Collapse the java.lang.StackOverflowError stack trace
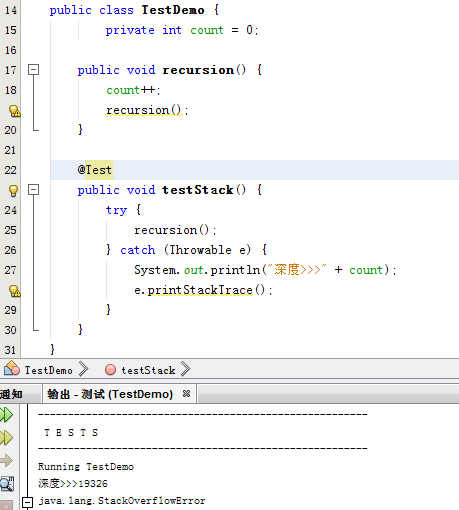 coord(27,502)
